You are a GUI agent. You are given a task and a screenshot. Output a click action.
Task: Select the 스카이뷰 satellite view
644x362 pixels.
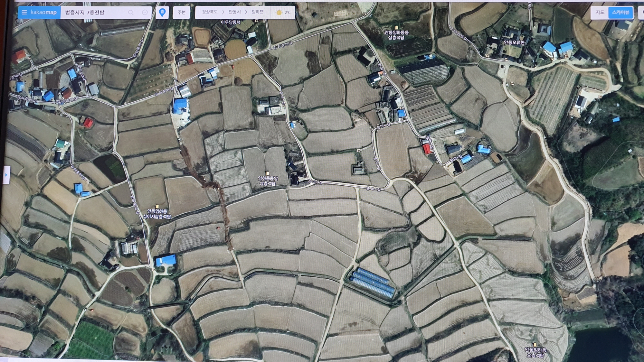620,12
